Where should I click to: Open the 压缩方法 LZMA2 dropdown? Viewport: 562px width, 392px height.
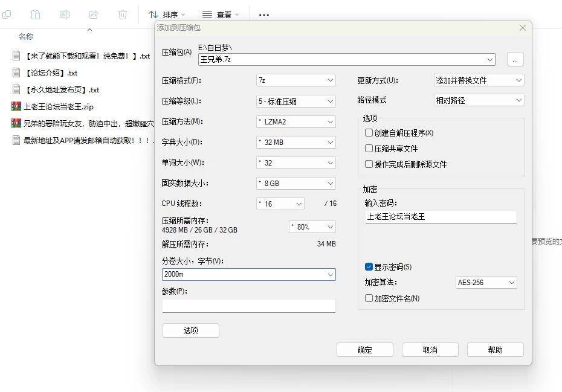296,122
